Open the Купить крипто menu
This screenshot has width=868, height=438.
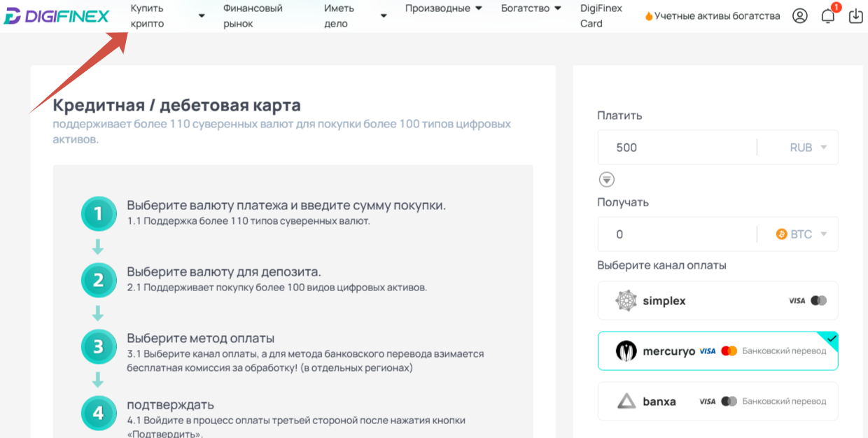click(148, 16)
